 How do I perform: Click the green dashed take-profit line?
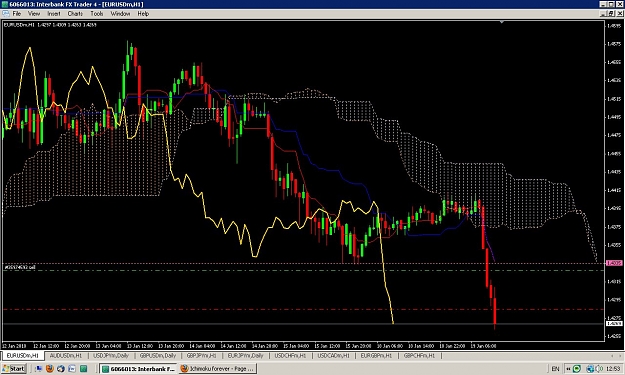pos(303,271)
